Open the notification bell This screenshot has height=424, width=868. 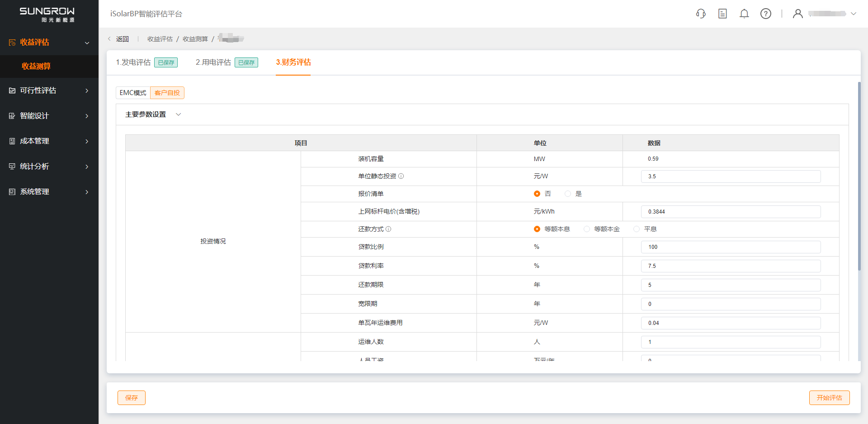click(744, 14)
